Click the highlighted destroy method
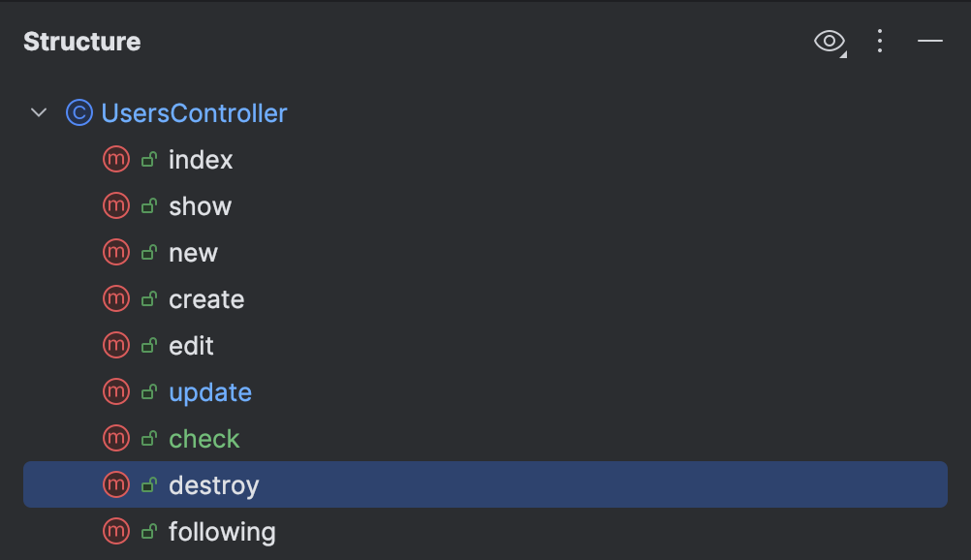971x560 pixels. (x=214, y=485)
